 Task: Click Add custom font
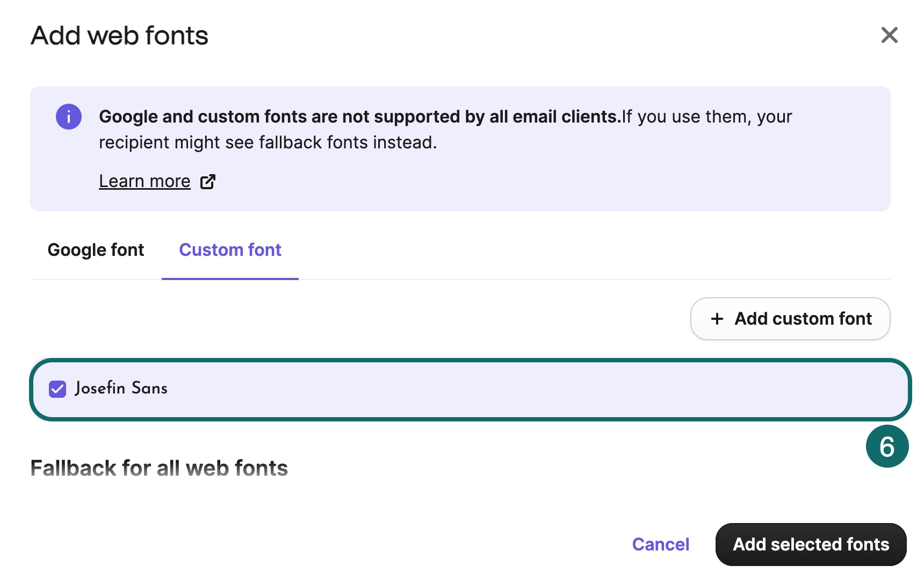[x=790, y=319]
